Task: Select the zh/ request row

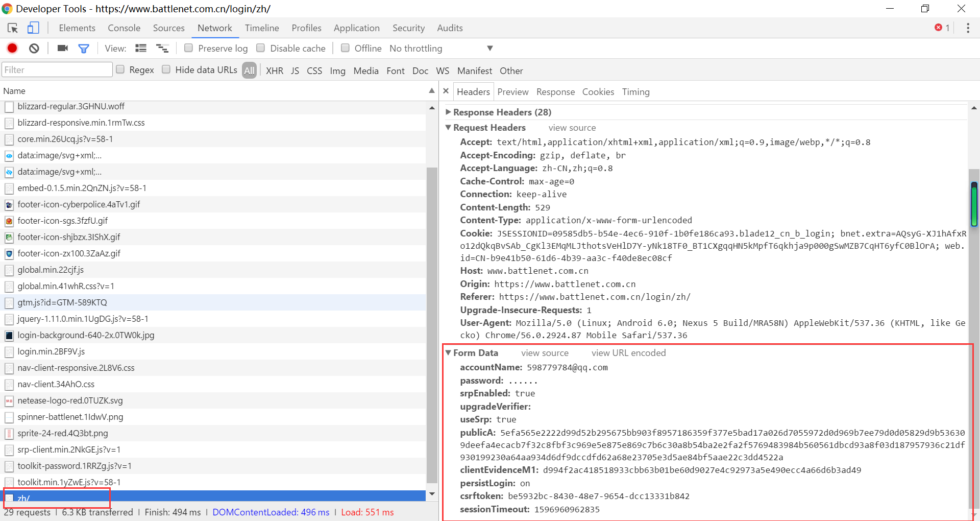Action: pos(213,496)
